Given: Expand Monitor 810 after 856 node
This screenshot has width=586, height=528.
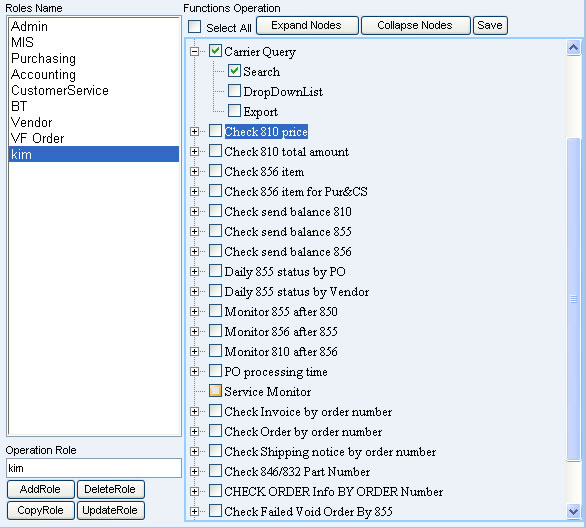Looking at the screenshot, I should coord(194,351).
